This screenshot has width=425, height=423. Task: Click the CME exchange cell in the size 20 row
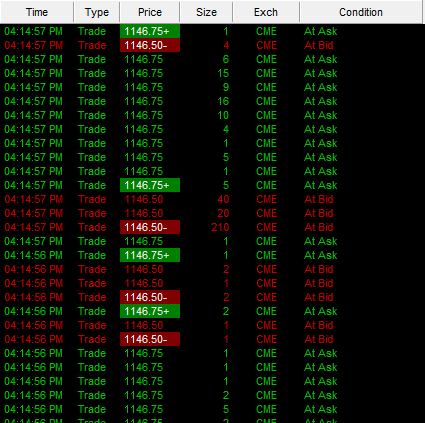coord(267,213)
